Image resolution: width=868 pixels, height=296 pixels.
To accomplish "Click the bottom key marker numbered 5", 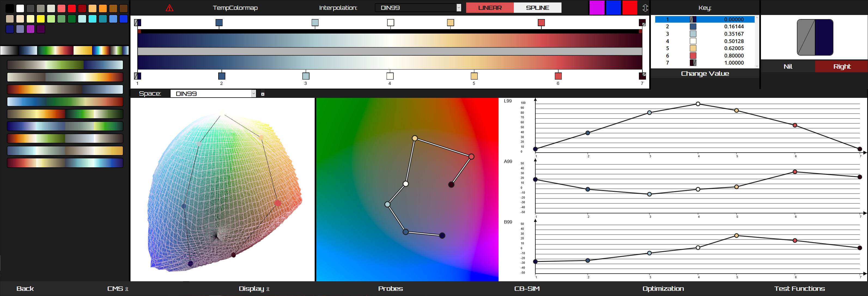I will pos(474,76).
